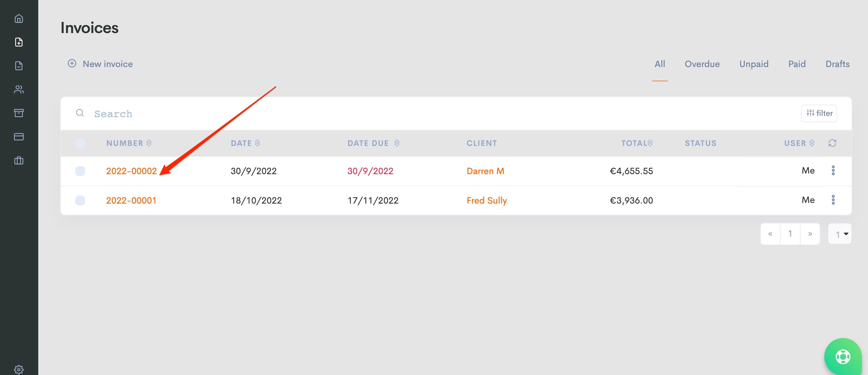Open client Fred Sully
Image resolution: width=868 pixels, height=375 pixels.
point(487,201)
